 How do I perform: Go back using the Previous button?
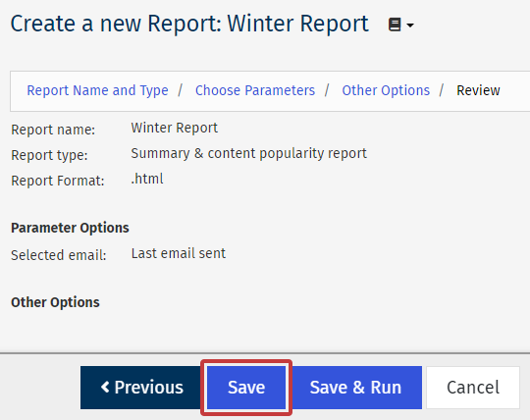141,388
